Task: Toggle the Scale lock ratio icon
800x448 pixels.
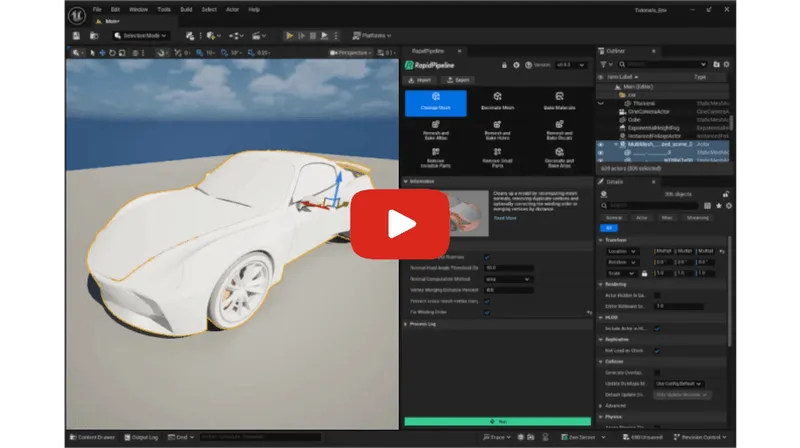Action: coord(644,273)
